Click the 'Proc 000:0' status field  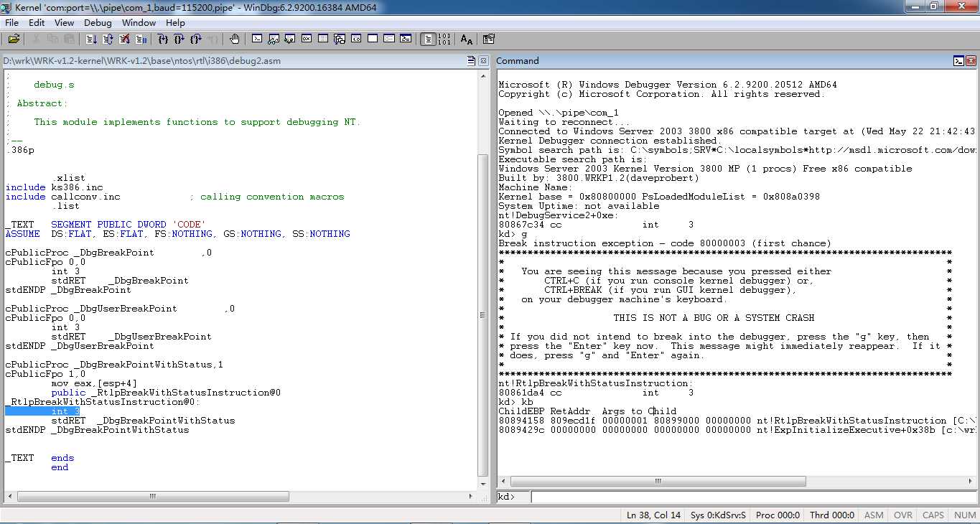[778, 515]
